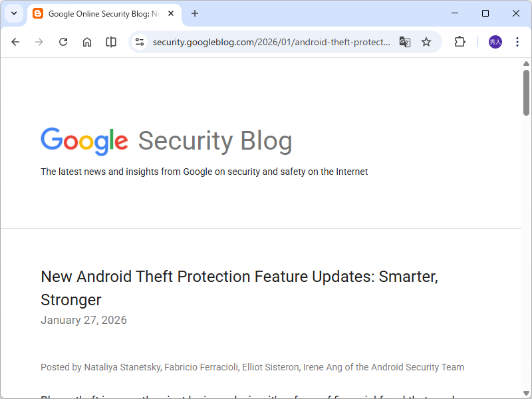Click inside the address bar URL field
532x399 pixels.
coord(266,41)
